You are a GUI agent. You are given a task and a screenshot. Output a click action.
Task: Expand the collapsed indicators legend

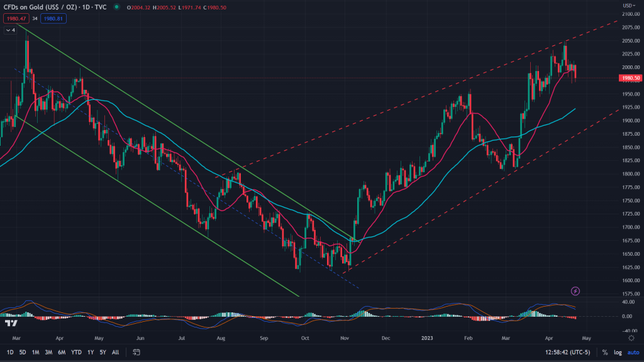pos(9,30)
